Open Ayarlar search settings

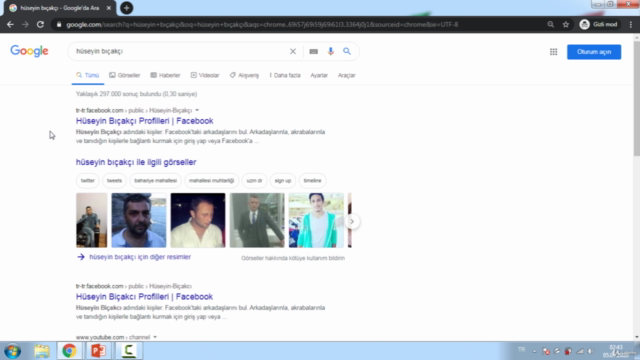319,76
